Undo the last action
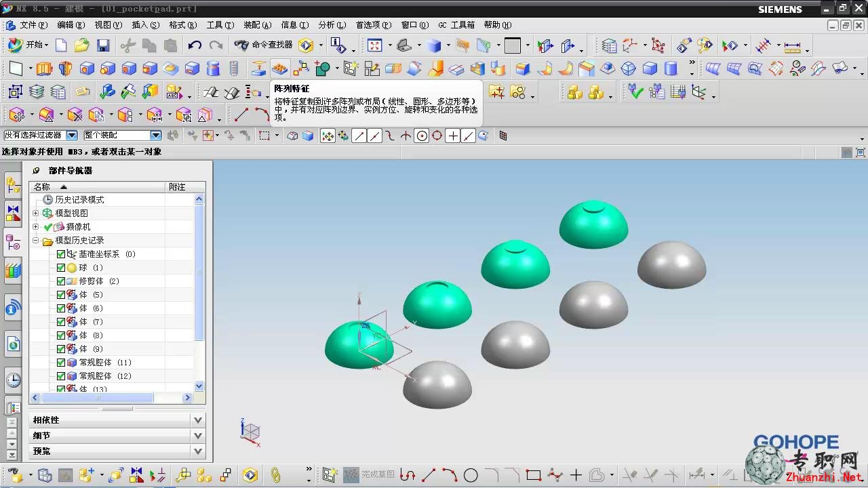The width and height of the screenshot is (868, 488). point(195,45)
